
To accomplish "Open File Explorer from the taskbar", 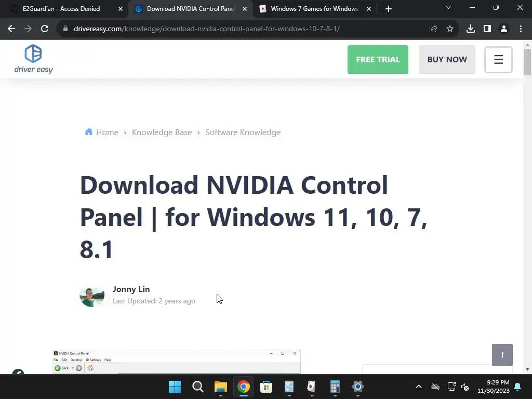I will pos(220,387).
